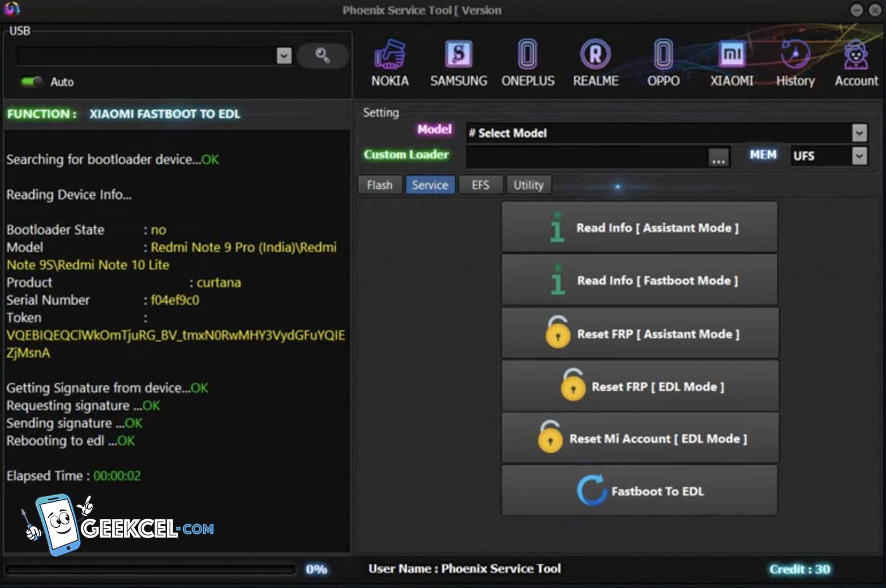
Task: Switch to the EFS tab
Action: [x=480, y=185]
